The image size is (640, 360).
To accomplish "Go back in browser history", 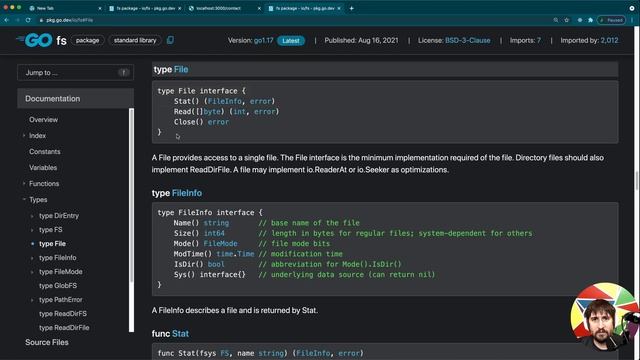I will 7,20.
